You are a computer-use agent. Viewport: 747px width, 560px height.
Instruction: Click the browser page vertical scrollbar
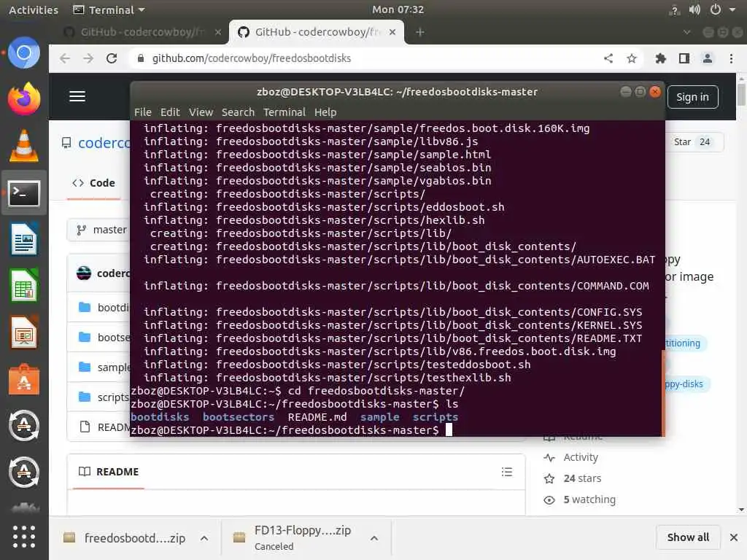(741, 94)
